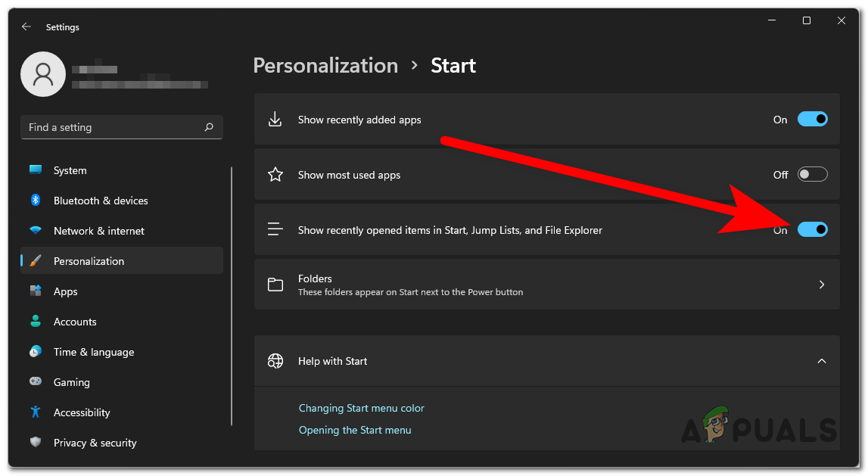Click the System monitor icon in sidebar
The image size is (868, 476).
point(36,170)
